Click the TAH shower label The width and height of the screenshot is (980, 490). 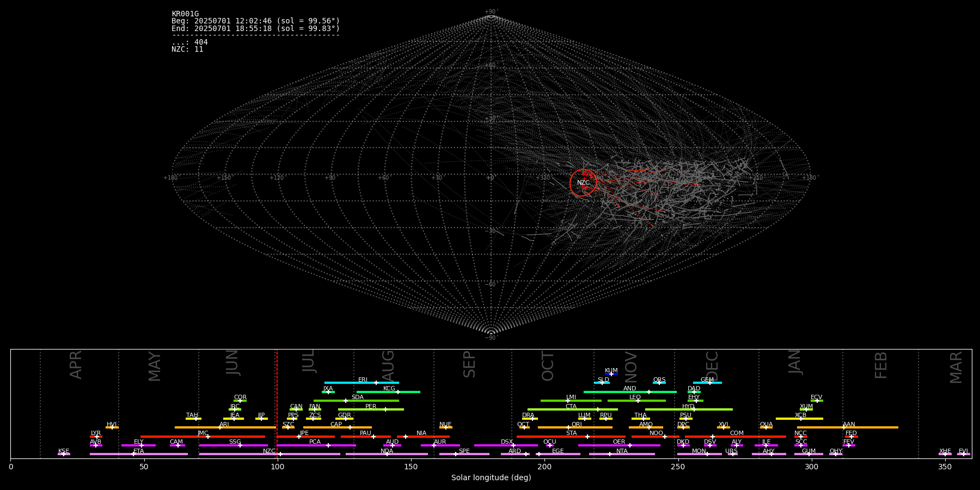click(x=192, y=415)
